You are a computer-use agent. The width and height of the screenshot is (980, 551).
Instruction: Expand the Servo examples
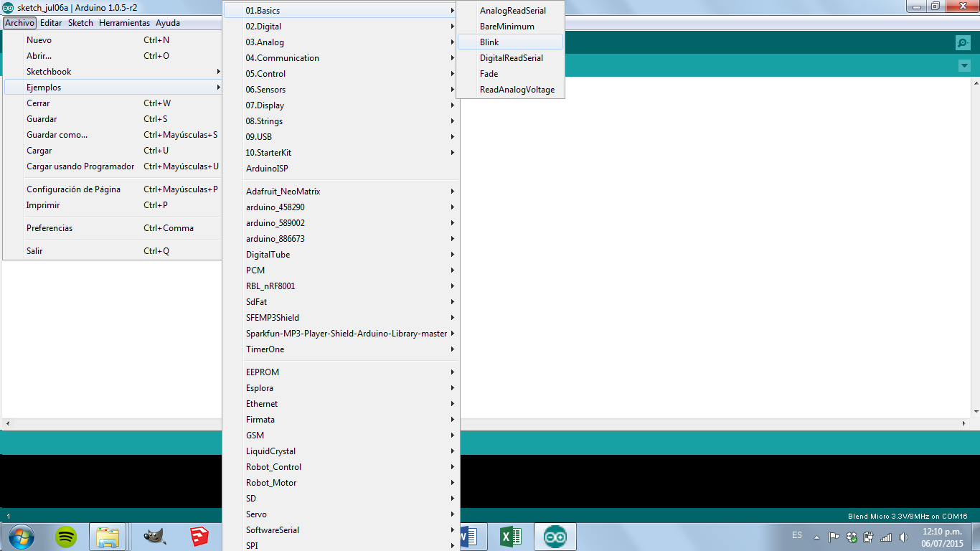(x=341, y=514)
